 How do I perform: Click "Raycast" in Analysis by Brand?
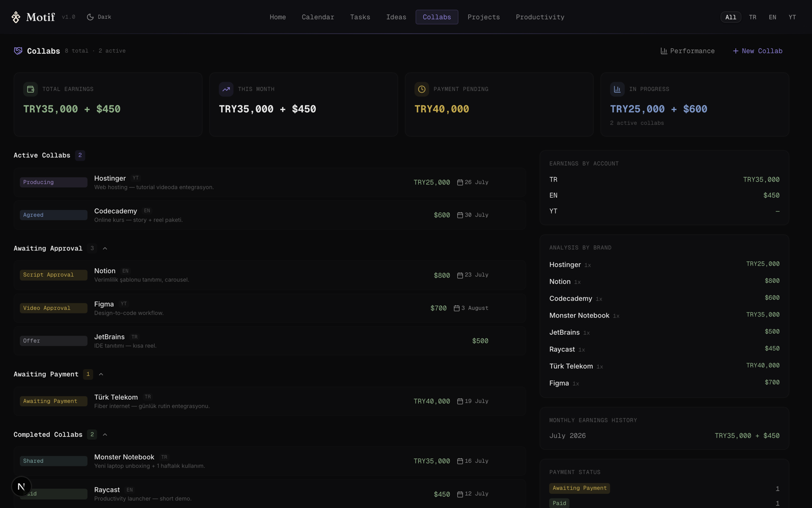562,350
